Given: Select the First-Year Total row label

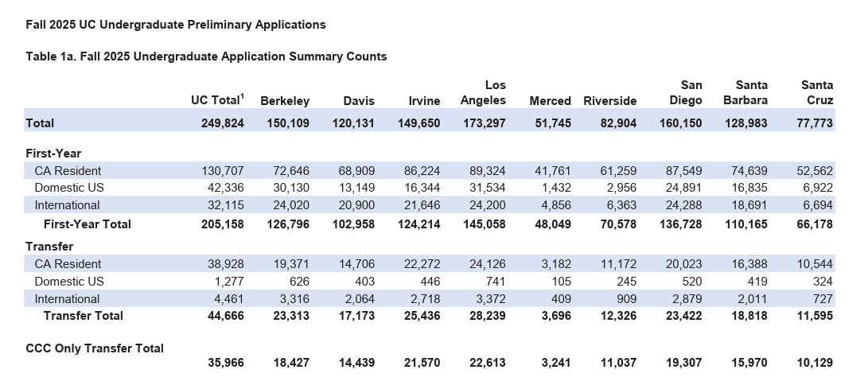Looking at the screenshot, I should pos(88,224).
